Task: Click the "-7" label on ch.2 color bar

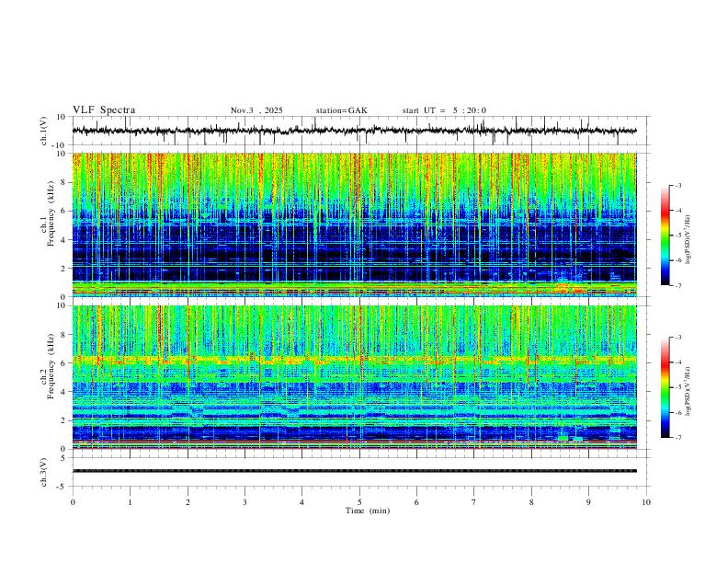Action: tap(678, 438)
